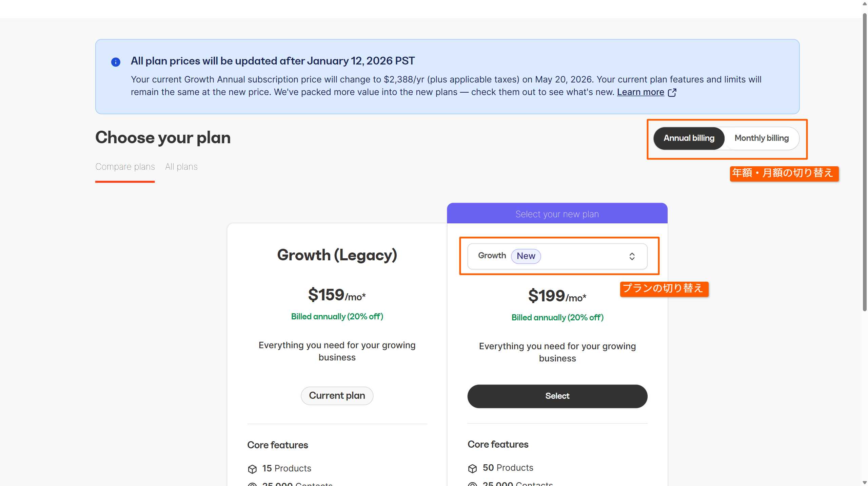868x486 pixels.
Task: Click the box icon beside 15 Products
Action: [x=252, y=469]
